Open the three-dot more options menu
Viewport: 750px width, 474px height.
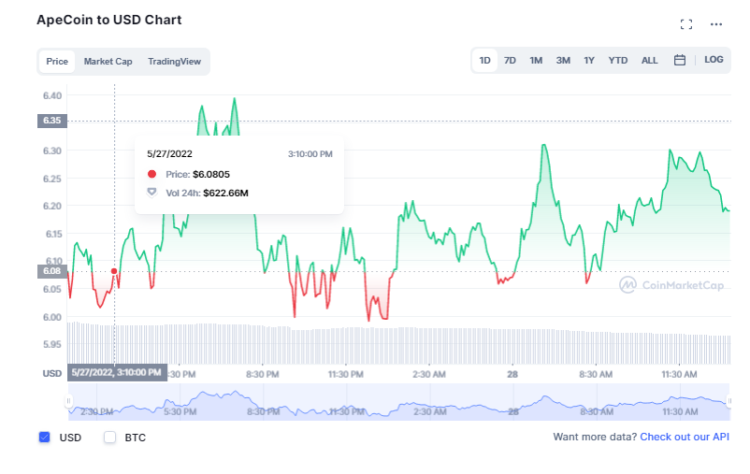pos(716,24)
